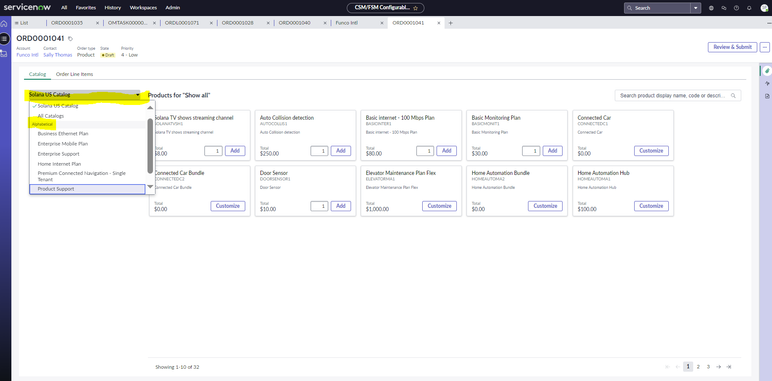
Task: Switch to the Catalog tab
Action: tap(37, 74)
